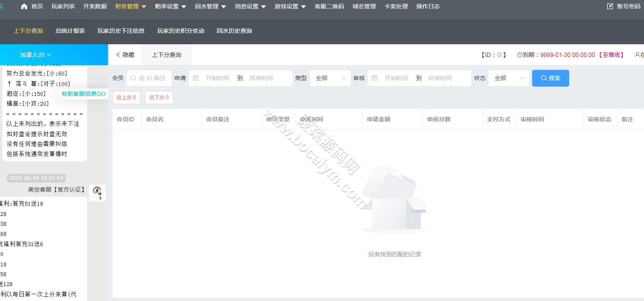
Task: Open 账号密码 edit icon
Action: tap(610, 6)
